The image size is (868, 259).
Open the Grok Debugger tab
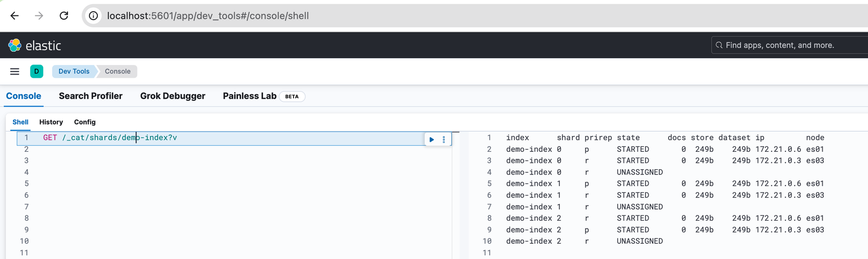click(173, 96)
